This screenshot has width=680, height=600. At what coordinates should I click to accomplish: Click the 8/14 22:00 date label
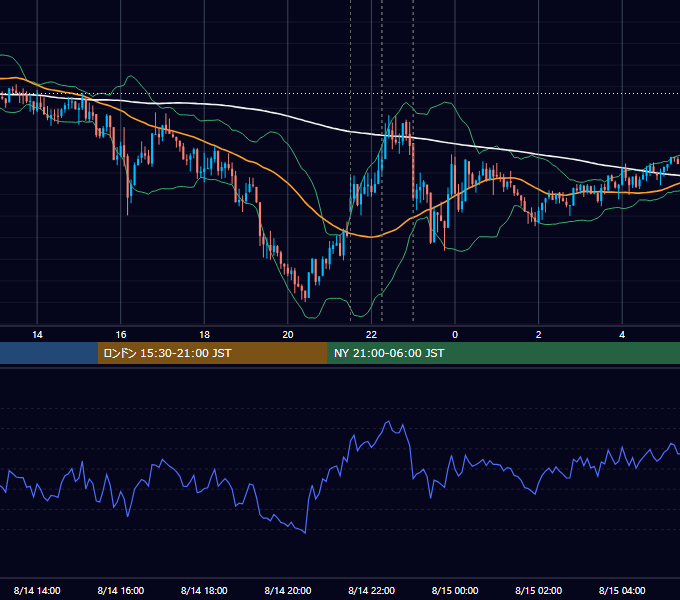pos(371,590)
